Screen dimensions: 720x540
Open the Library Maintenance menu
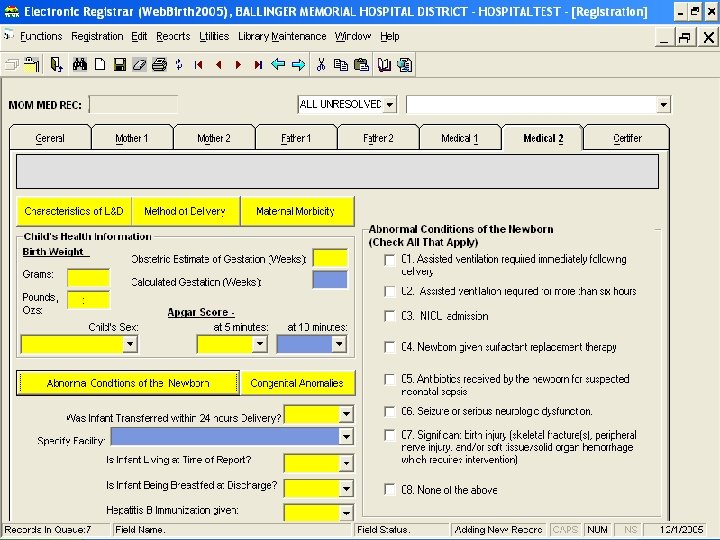282,36
